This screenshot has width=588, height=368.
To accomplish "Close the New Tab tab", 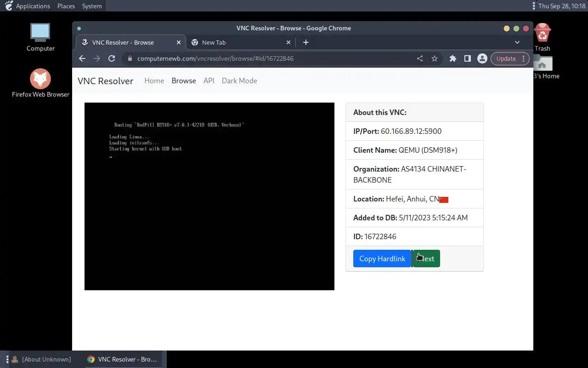I will tap(288, 42).
